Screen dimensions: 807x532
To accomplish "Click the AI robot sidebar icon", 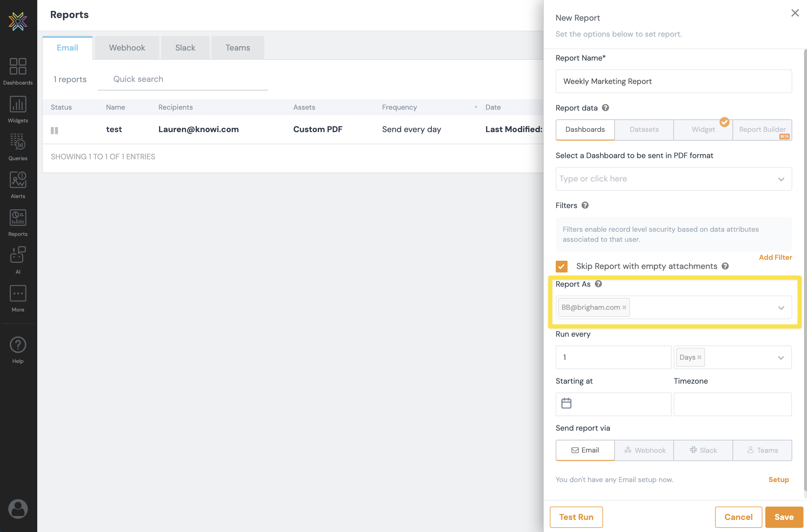I will (x=18, y=255).
